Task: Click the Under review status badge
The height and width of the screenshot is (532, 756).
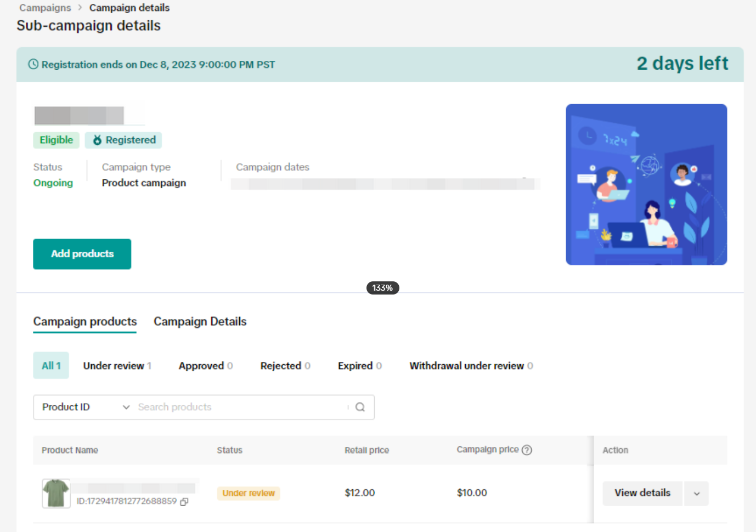Action: click(249, 493)
